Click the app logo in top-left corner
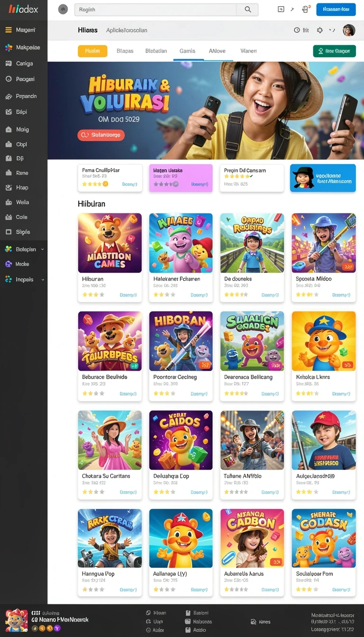The width and height of the screenshot is (364, 637). coord(23,9)
